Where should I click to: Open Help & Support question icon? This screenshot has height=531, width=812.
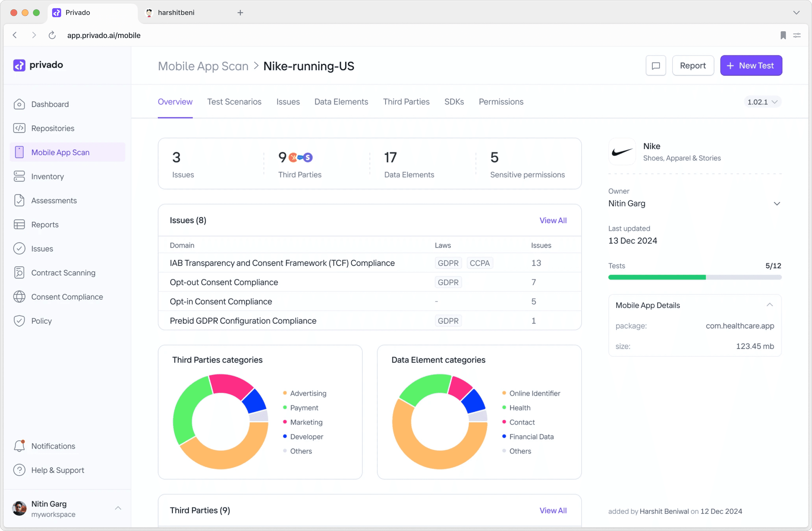19,470
